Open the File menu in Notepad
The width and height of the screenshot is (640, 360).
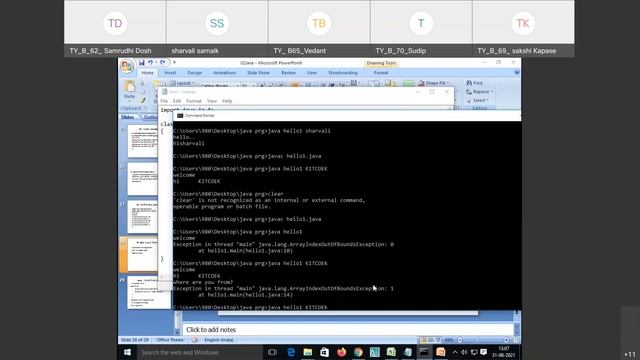click(164, 101)
